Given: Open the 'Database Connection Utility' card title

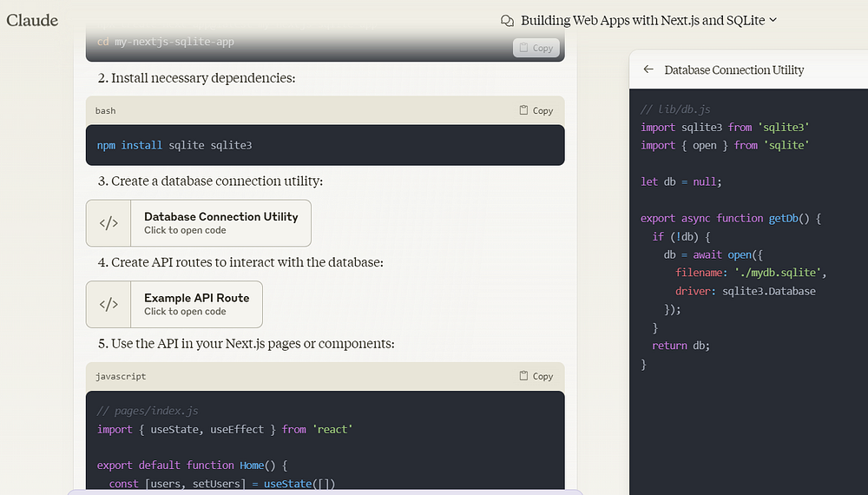Looking at the screenshot, I should click(220, 216).
